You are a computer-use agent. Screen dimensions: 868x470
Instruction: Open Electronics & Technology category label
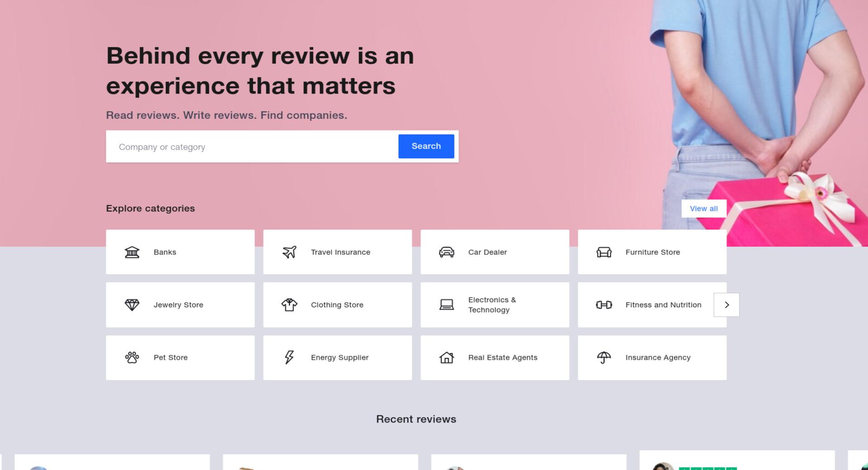pyautogui.click(x=492, y=305)
